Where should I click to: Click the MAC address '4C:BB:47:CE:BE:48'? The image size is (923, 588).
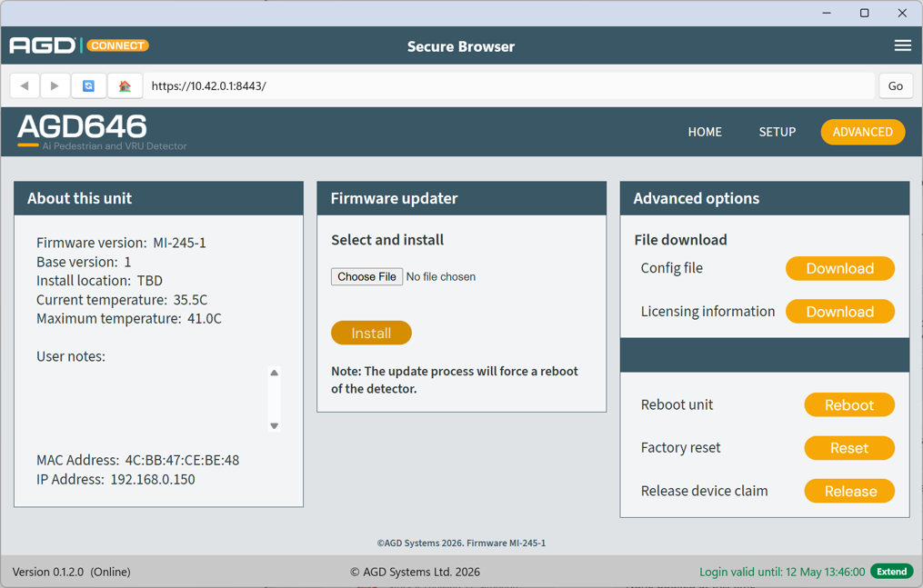click(182, 460)
